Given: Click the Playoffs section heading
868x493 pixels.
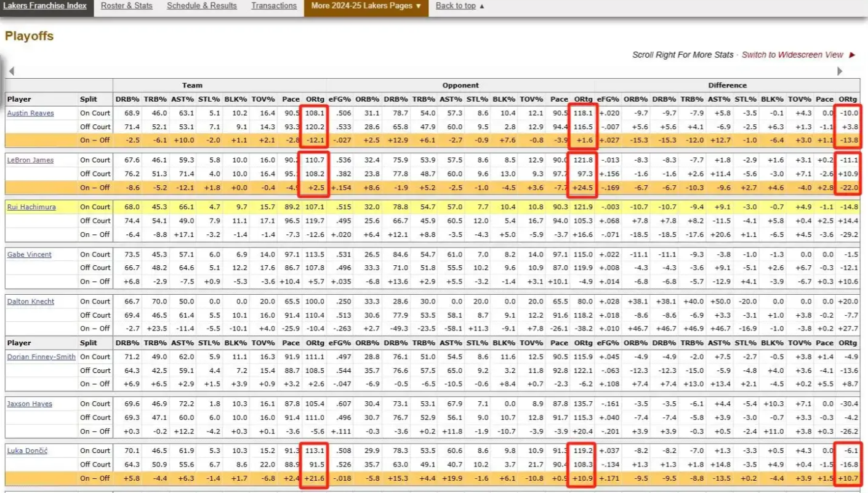Looking at the screenshot, I should click(29, 36).
